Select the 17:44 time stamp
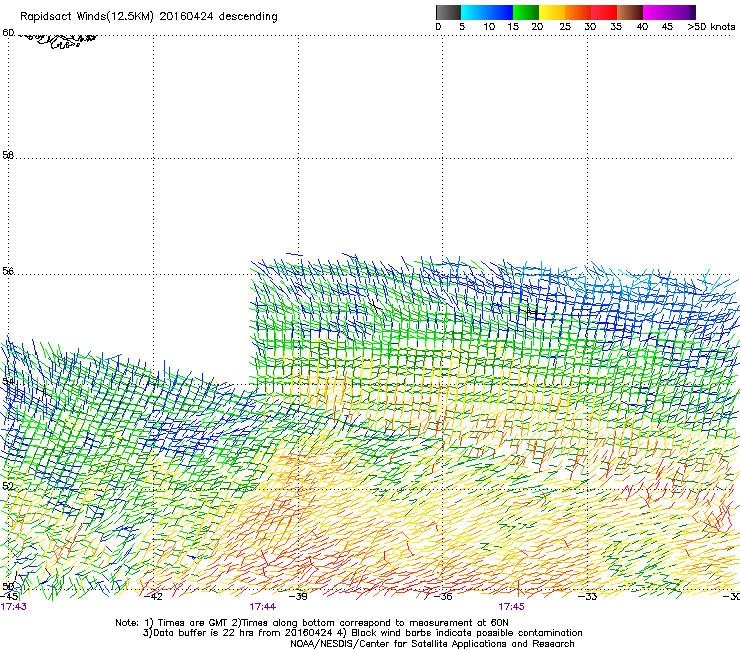 263,607
